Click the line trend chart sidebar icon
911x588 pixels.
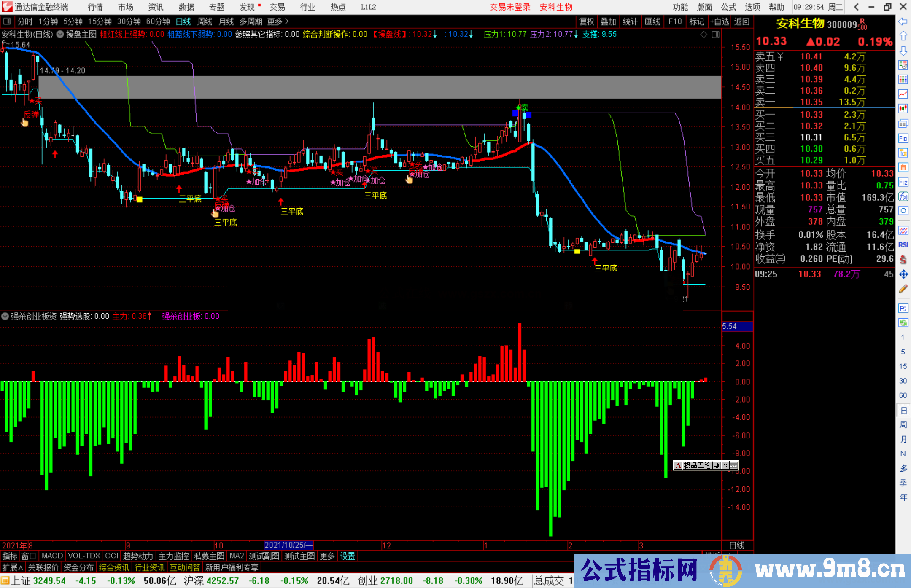pos(903,94)
